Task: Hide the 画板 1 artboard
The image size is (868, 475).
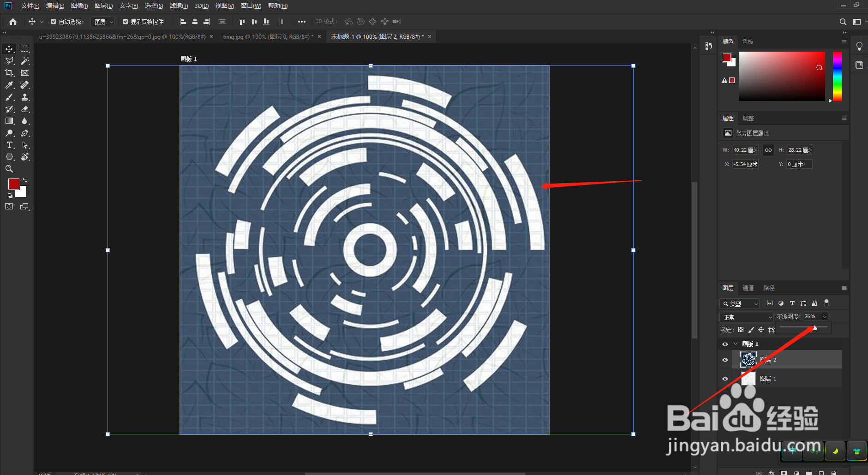Action: (x=725, y=344)
